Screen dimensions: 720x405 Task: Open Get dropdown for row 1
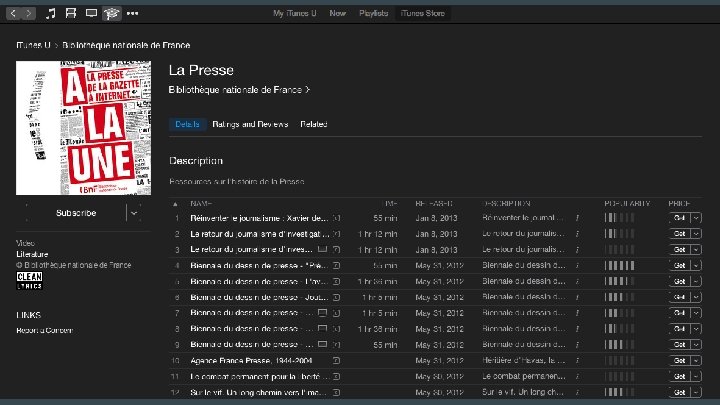(696, 218)
